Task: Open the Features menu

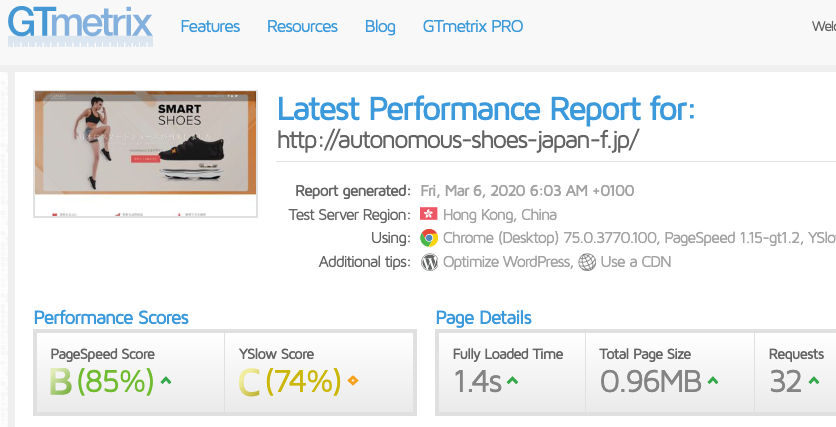Action: [210, 26]
